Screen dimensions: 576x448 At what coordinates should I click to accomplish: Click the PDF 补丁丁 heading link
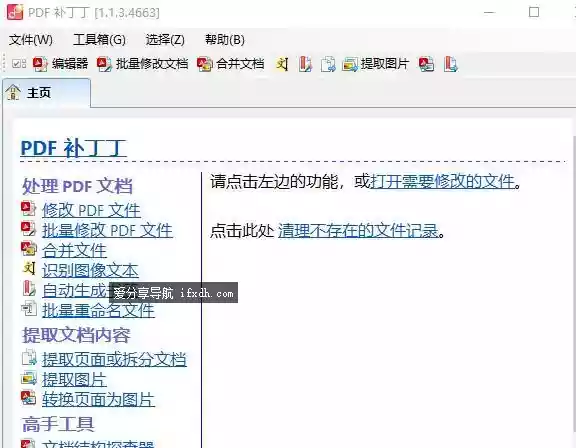click(x=73, y=148)
